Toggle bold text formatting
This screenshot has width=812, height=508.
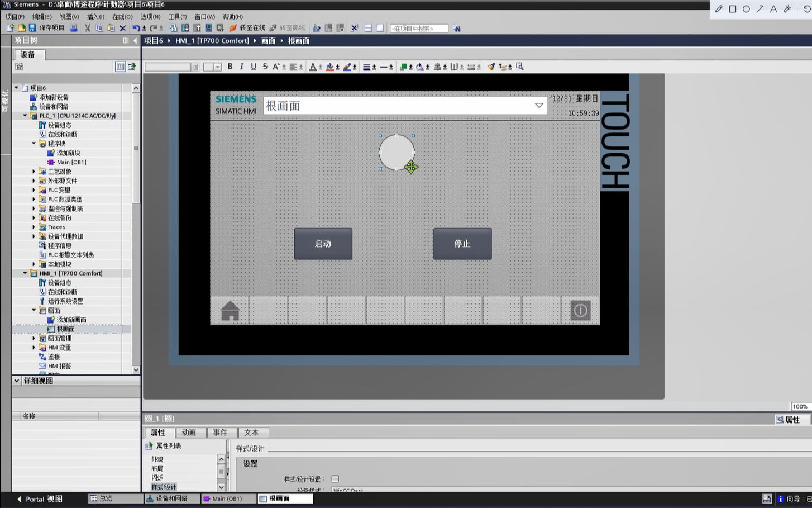coord(230,67)
